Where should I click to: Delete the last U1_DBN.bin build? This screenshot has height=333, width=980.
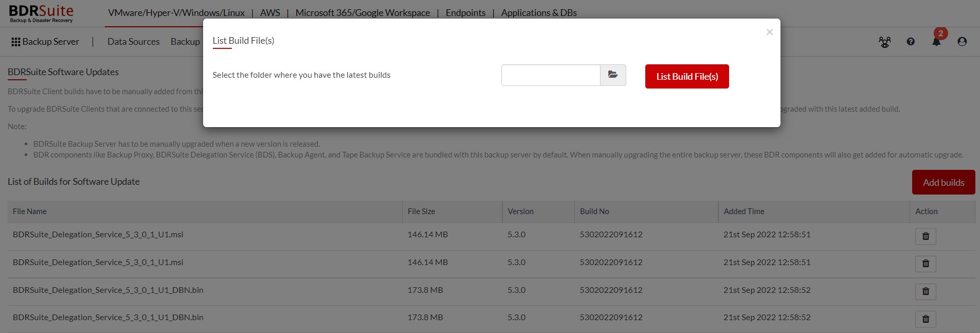click(925, 319)
